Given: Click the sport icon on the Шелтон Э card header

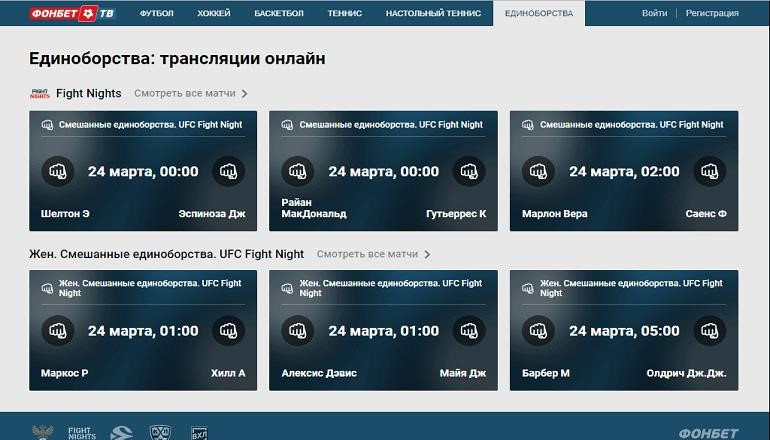Looking at the screenshot, I should (x=47, y=125).
